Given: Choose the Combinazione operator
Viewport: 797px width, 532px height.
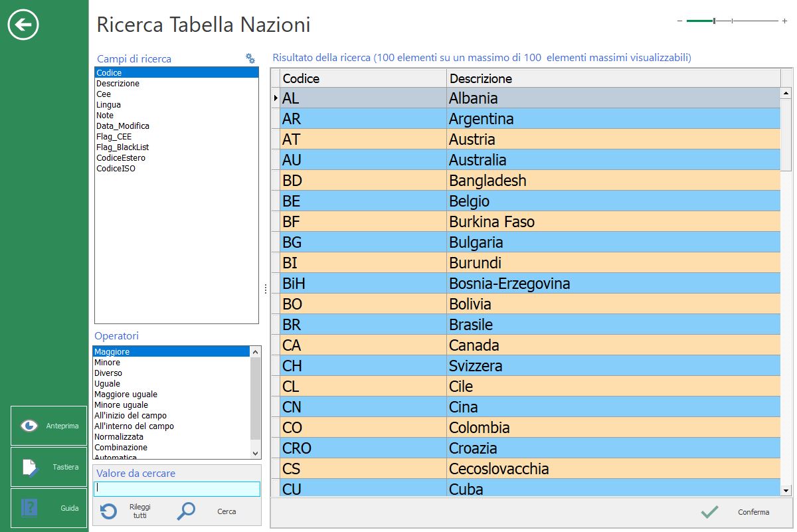Looking at the screenshot, I should (171, 448).
